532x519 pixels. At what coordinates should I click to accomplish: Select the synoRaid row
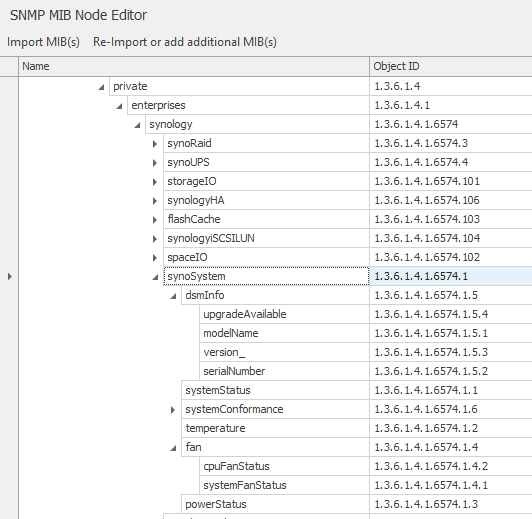(x=266, y=143)
